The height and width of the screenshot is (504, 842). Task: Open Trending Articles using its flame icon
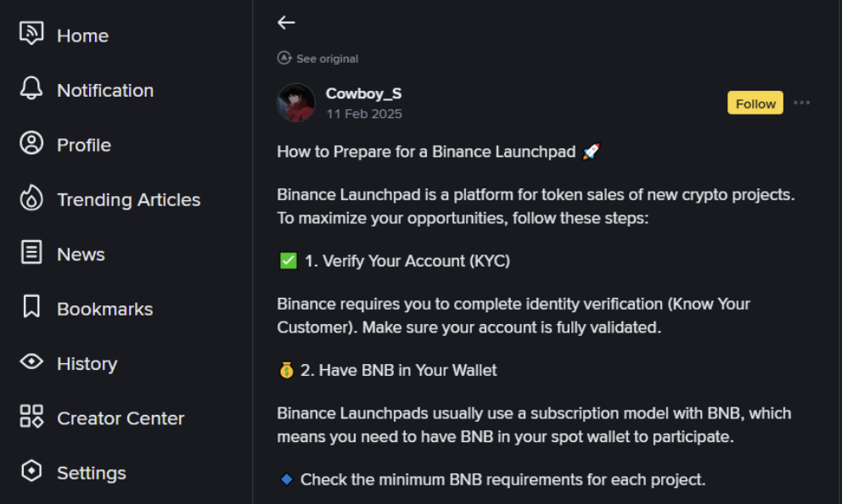[x=30, y=199]
